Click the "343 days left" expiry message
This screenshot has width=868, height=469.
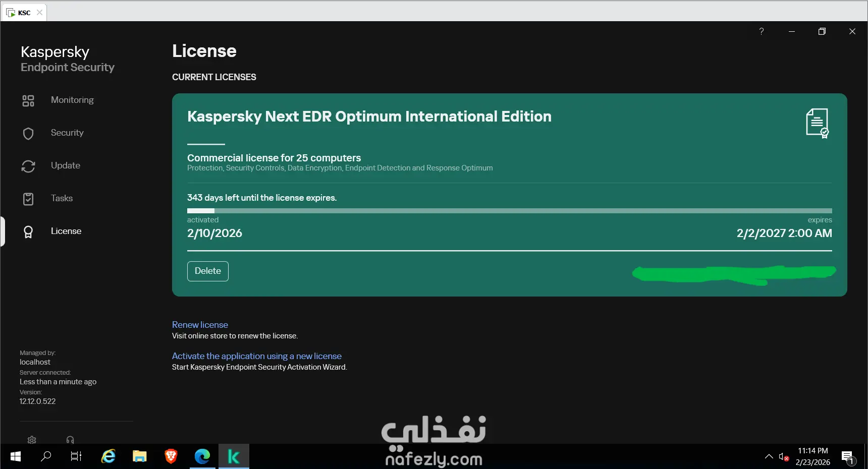pos(262,198)
